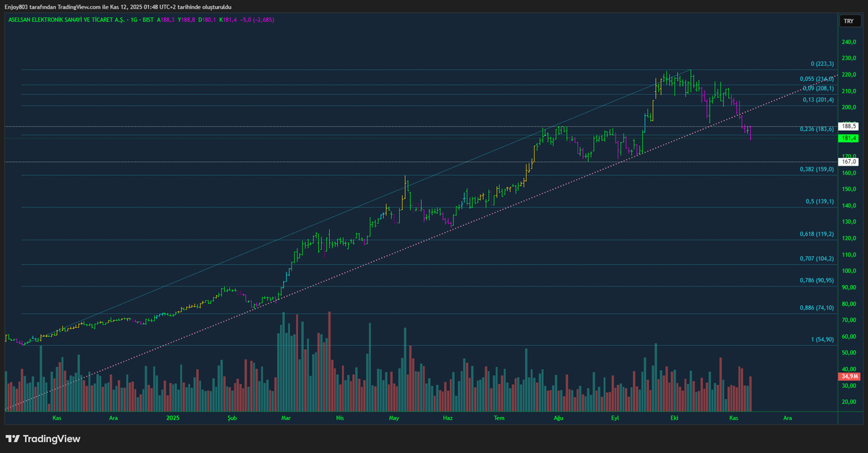The image size is (868, 453).
Task: Click the 'Eyl' month label on time axis
Action: tap(615, 418)
